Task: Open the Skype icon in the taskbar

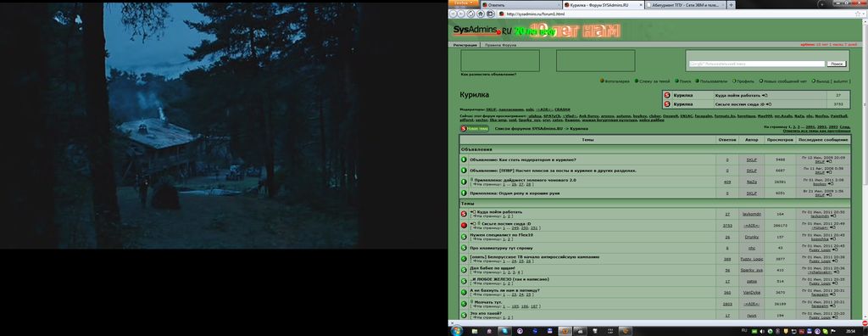Action: coord(504,331)
